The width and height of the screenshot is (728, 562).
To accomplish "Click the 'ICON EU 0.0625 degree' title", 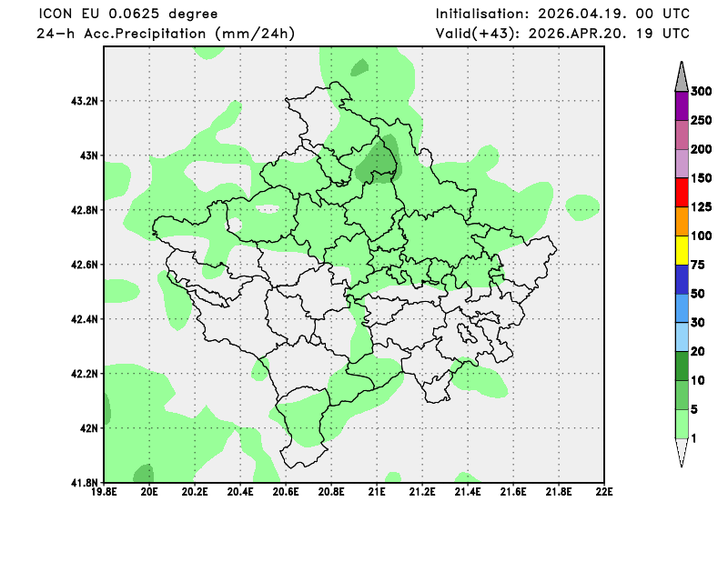I will [x=128, y=14].
